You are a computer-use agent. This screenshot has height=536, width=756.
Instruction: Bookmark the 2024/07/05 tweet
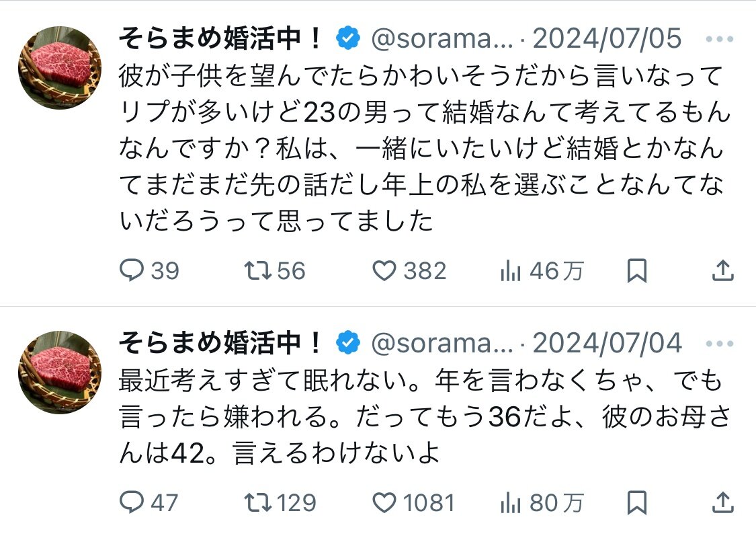pos(636,271)
